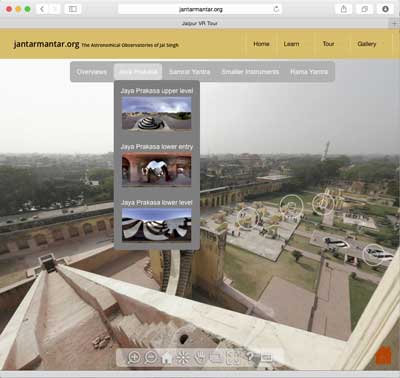
Task: Open the upper level panorama thumbnail
Action: 157,113
